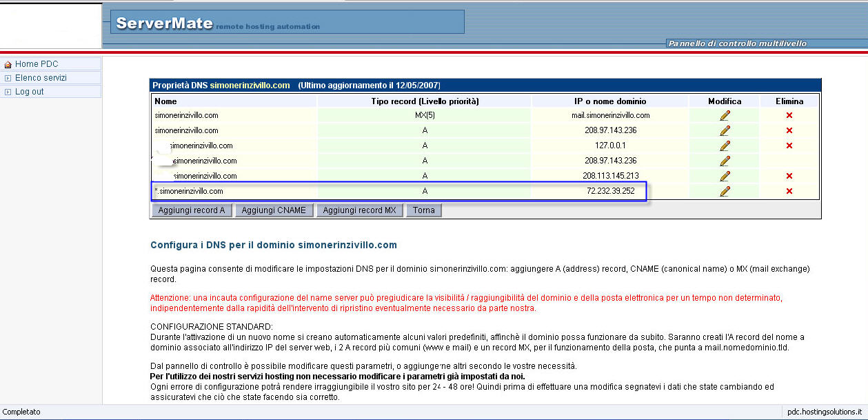Delete the root simonerinzivillo.com A record
This screenshot has height=420, width=868.
(x=789, y=130)
